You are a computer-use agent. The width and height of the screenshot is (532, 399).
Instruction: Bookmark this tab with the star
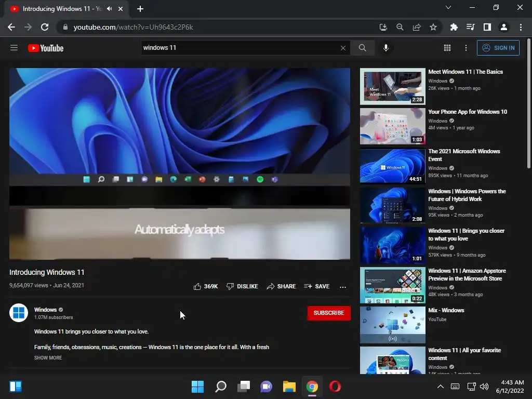click(x=433, y=27)
